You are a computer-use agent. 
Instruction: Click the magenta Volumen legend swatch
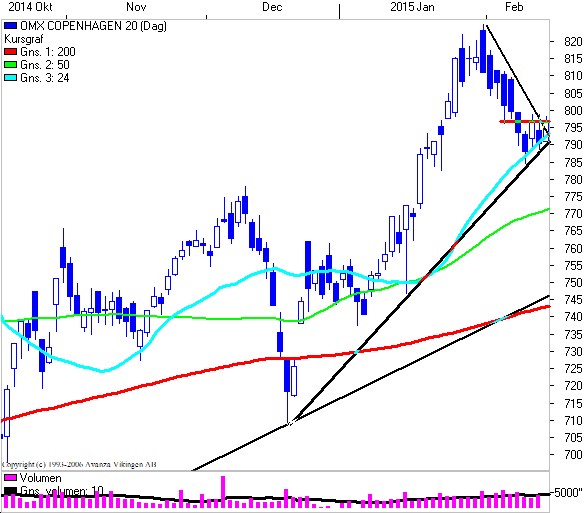10,478
